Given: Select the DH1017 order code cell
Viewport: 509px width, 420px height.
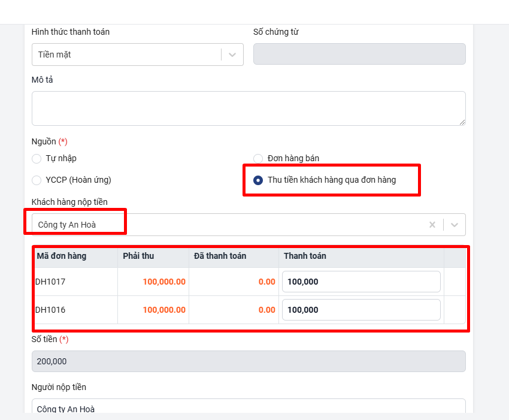Looking at the screenshot, I should click(50, 282).
